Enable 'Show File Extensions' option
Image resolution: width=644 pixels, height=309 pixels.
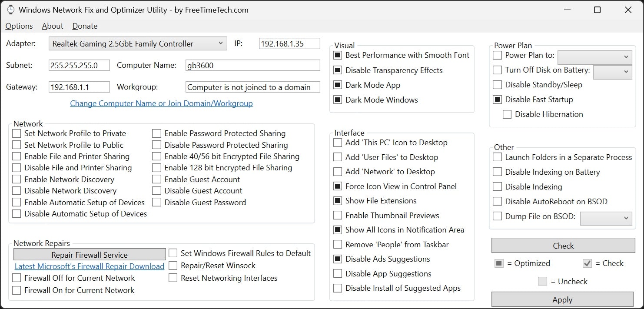[x=338, y=200]
